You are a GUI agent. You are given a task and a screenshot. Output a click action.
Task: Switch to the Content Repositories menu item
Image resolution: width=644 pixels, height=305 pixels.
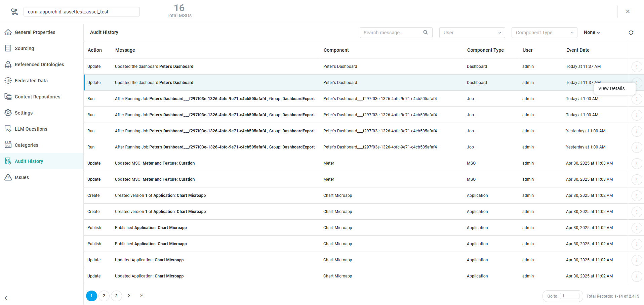[37, 97]
